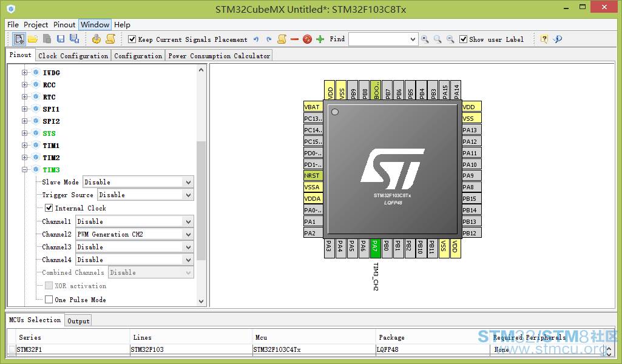The image size is (622, 364).
Task: Select SYS in the peripheral tree
Action: click(x=49, y=133)
